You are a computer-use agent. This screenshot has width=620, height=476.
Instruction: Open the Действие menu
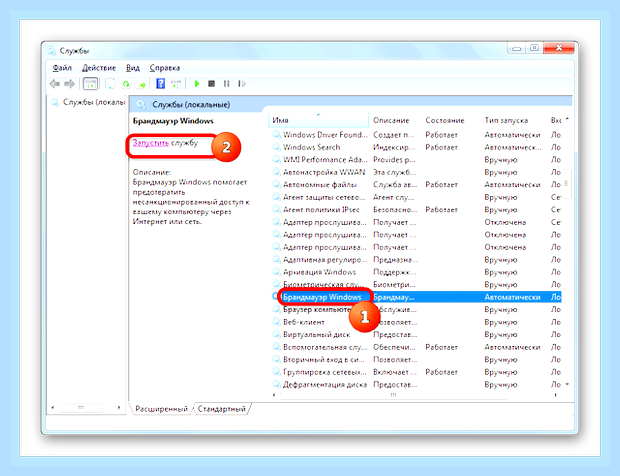point(99,68)
